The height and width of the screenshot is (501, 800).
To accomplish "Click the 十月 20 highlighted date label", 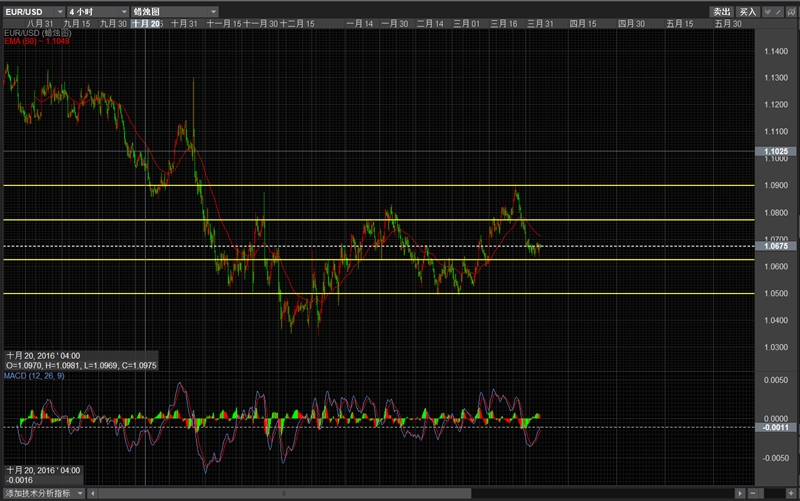I will click(145, 23).
